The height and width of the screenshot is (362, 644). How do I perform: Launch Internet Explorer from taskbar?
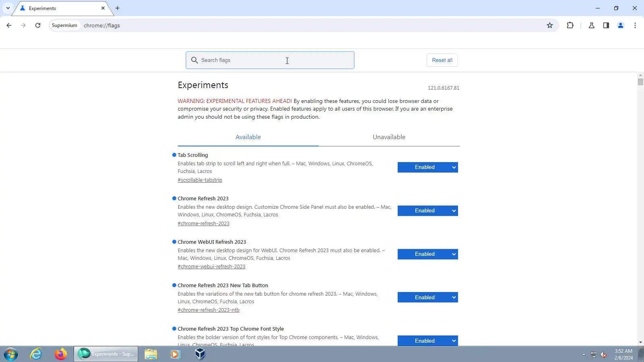coord(36,354)
